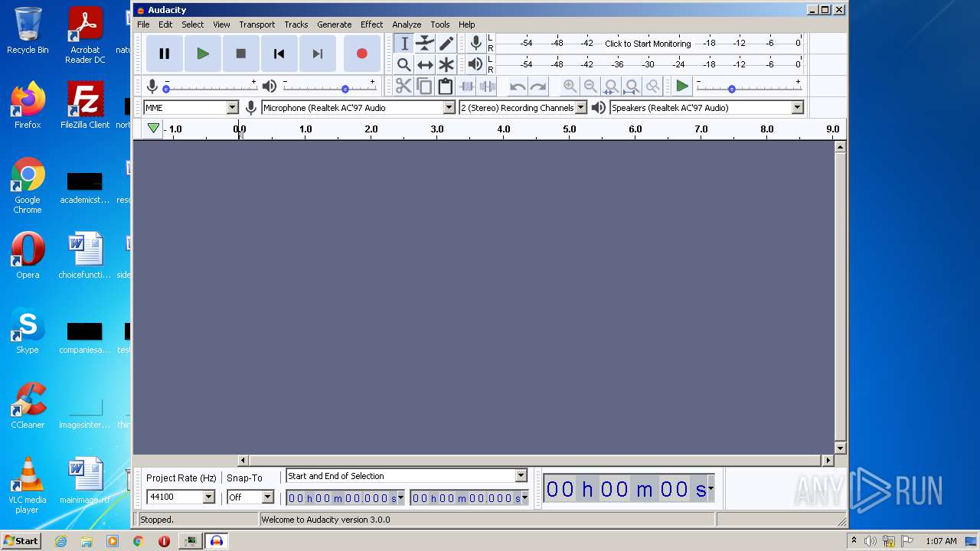Click the playback meter speaker icon

tap(475, 64)
